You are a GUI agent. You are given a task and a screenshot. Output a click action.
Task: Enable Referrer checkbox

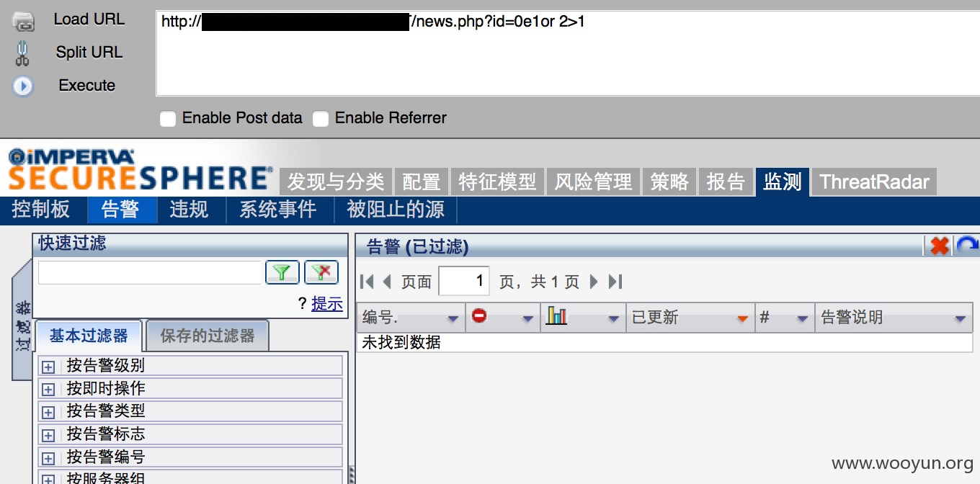[320, 119]
